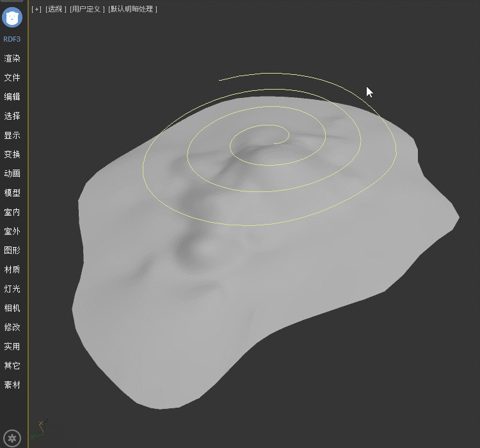Open the 相机 menu entry
Screen dimensions: 480x448
(x=12, y=308)
